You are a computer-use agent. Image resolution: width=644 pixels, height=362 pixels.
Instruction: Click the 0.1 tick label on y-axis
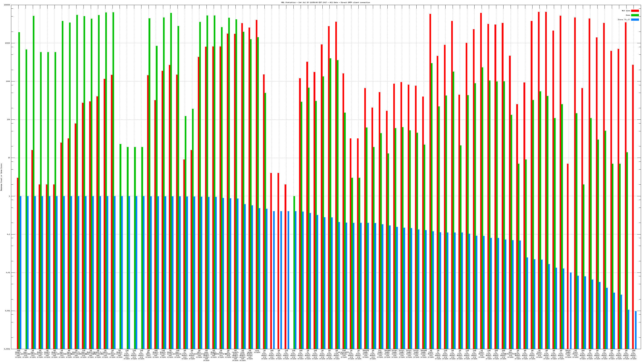8,234
